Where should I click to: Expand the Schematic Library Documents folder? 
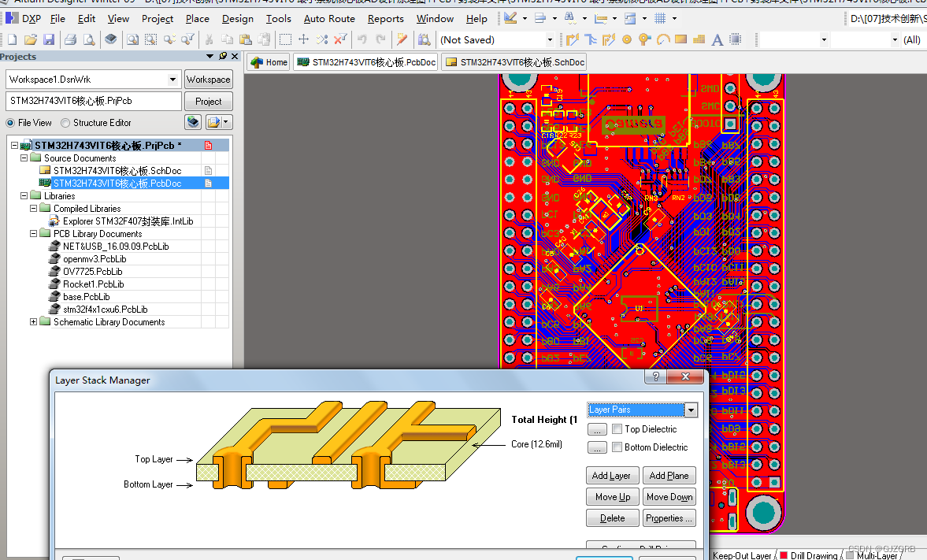pos(34,321)
